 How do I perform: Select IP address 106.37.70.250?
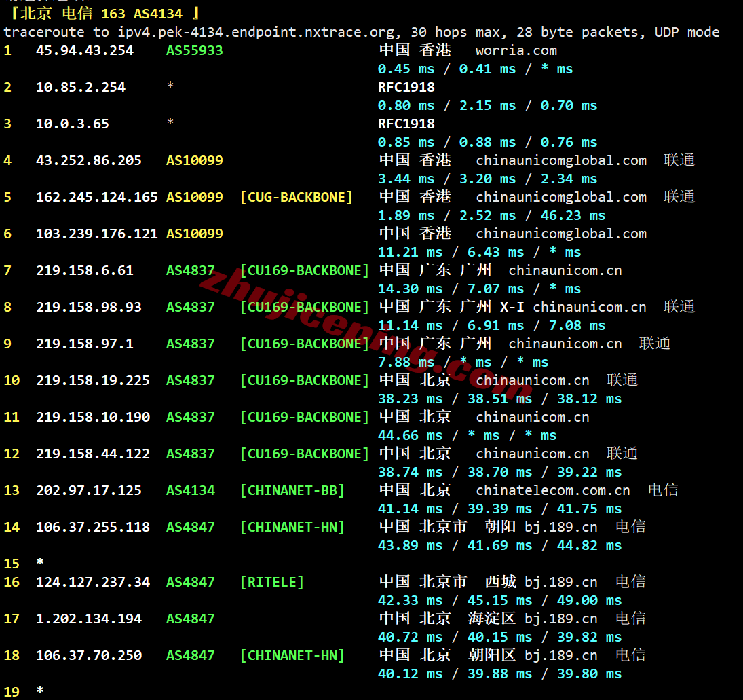click(89, 655)
